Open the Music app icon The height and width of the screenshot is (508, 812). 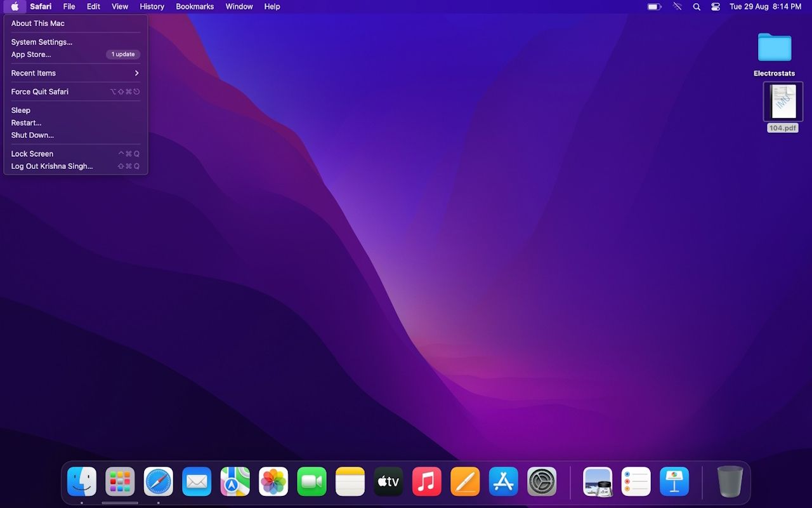pos(427,481)
